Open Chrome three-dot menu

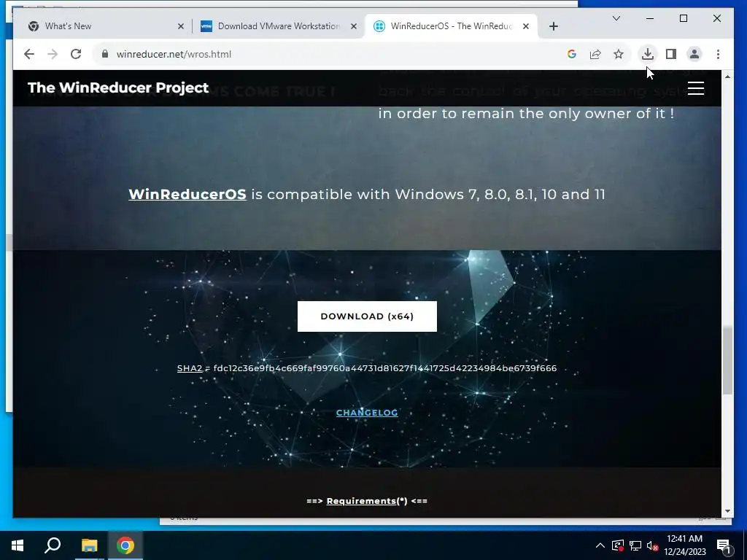(718, 54)
